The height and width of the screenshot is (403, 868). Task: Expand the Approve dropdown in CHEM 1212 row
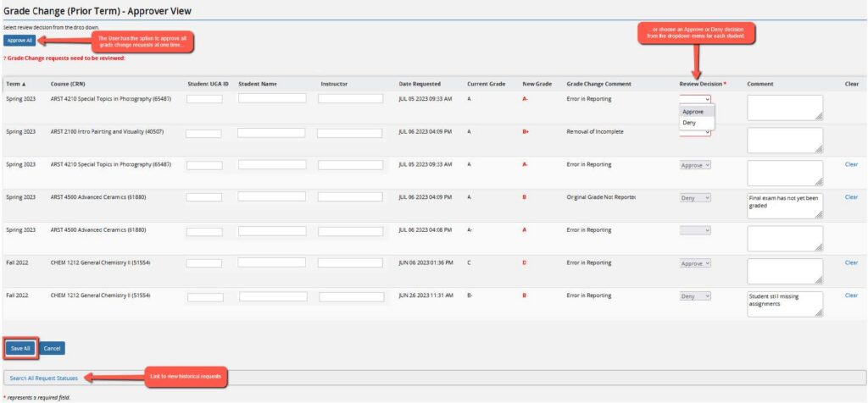pos(695,263)
